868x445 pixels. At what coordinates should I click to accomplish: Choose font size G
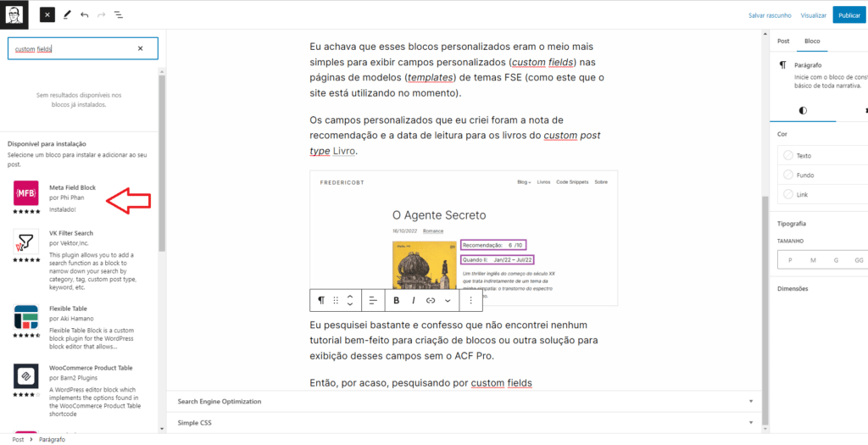coord(836,259)
